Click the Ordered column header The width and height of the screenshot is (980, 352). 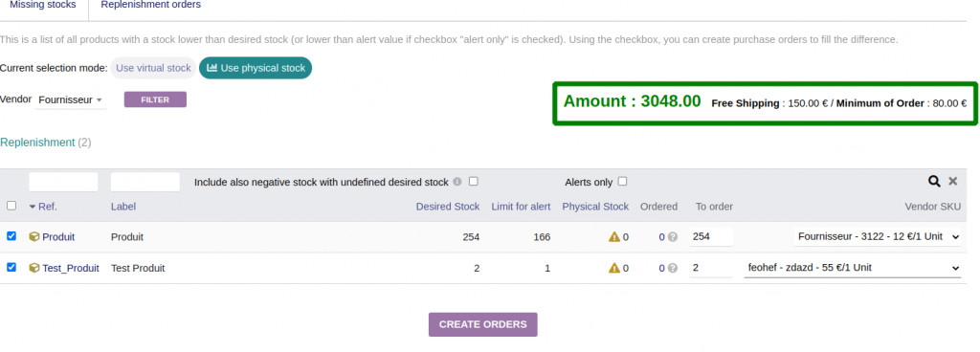658,207
